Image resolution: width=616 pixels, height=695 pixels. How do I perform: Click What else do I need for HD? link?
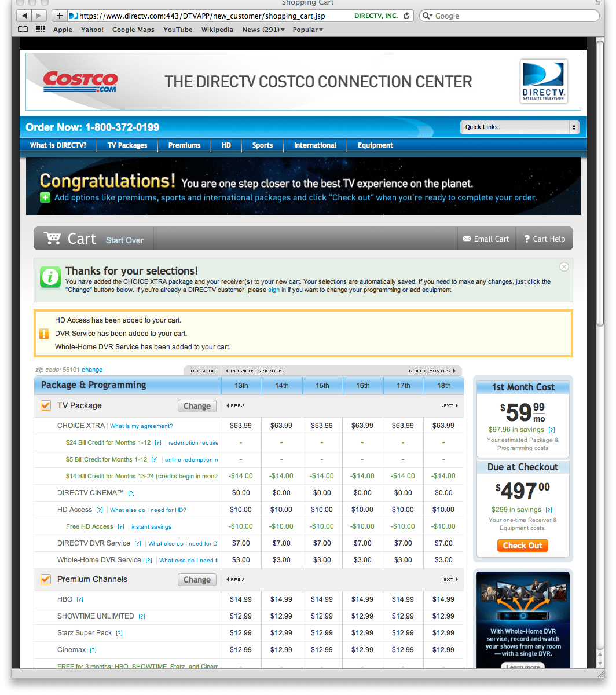148,510
